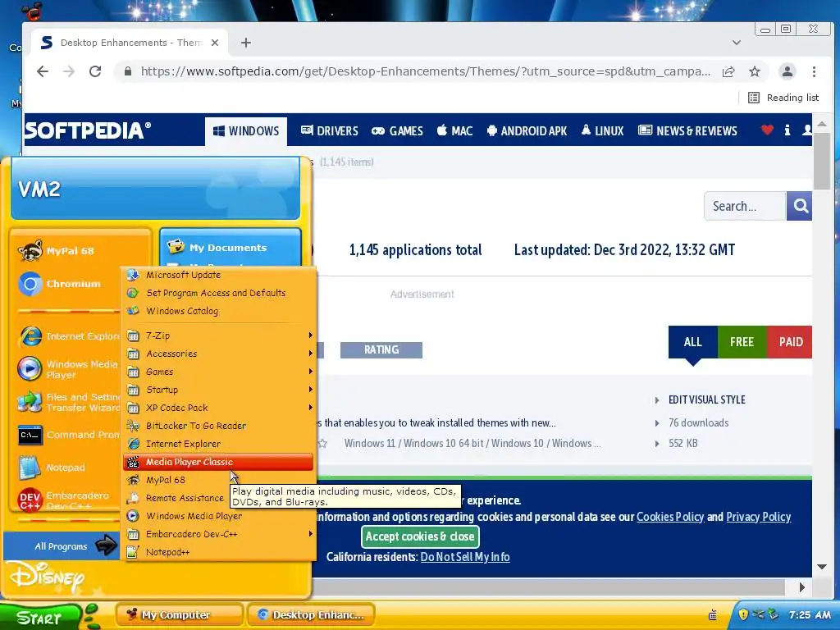Screen dimensions: 840x630
Task: Open the Cookies Policy link
Action: (670, 517)
